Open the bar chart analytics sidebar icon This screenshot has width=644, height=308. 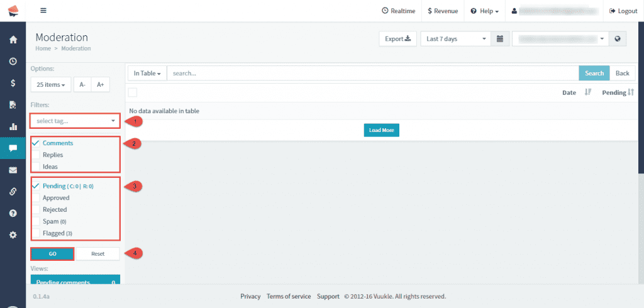coord(13,126)
